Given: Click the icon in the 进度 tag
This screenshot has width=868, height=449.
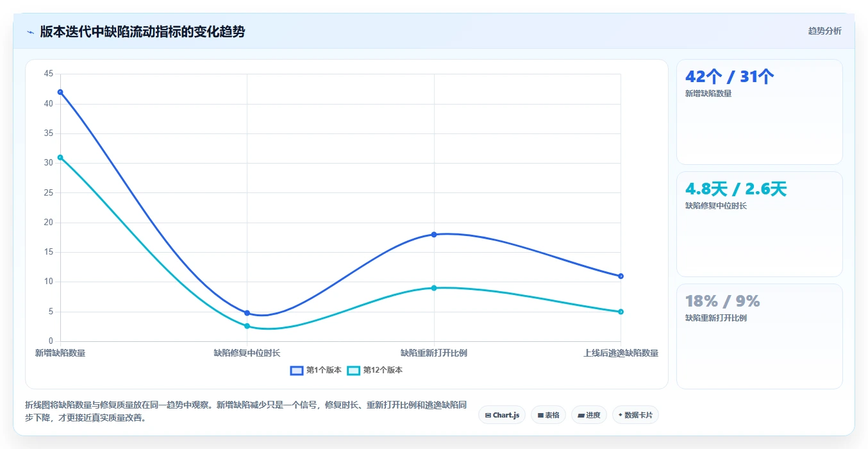Looking at the screenshot, I should point(581,415).
